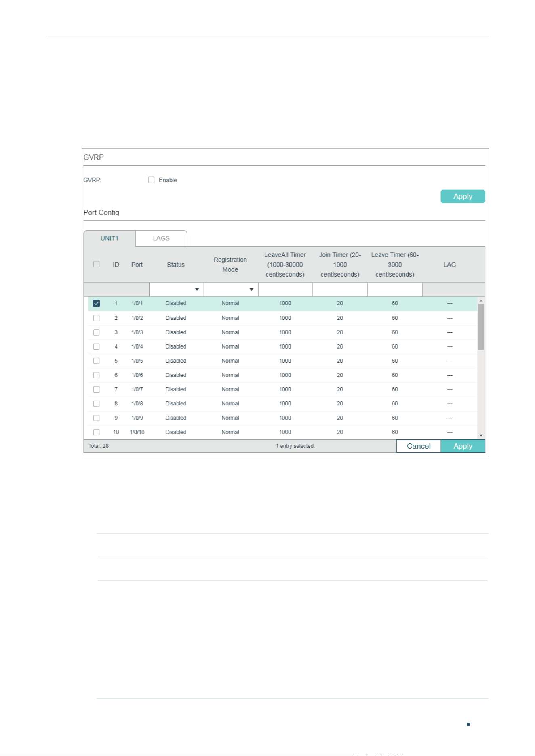This screenshot has height=756, width=535.
Task: Click the scrollbar down arrow
Action: [x=481, y=435]
